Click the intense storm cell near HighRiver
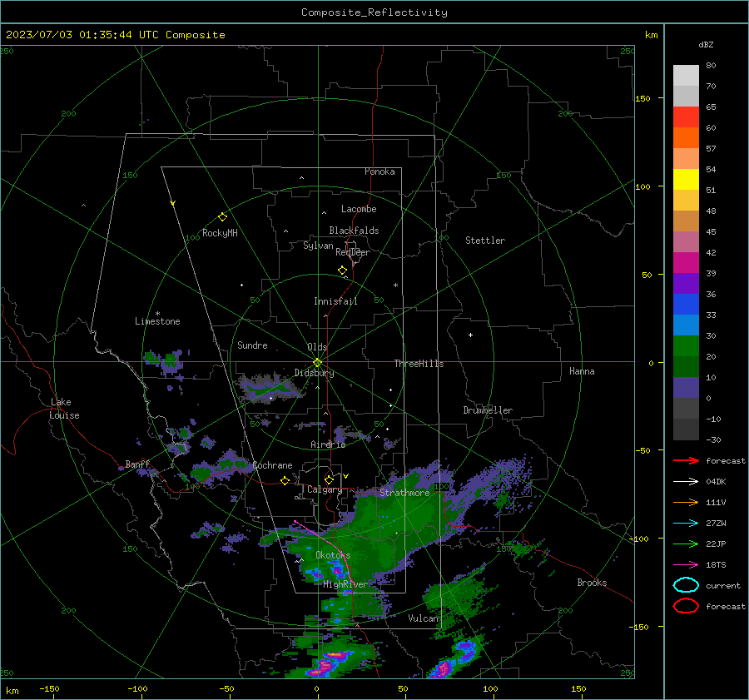749x700 pixels. 337,569
